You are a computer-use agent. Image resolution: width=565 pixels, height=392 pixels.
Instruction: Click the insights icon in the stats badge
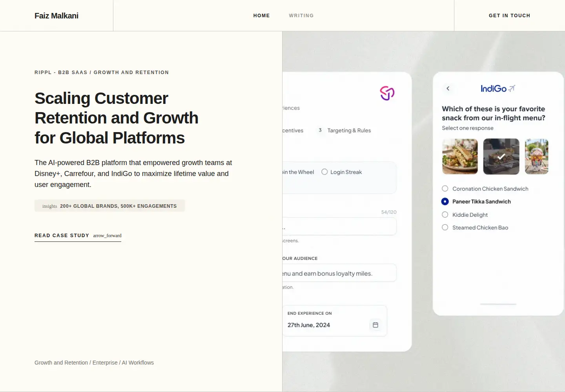[50, 206]
